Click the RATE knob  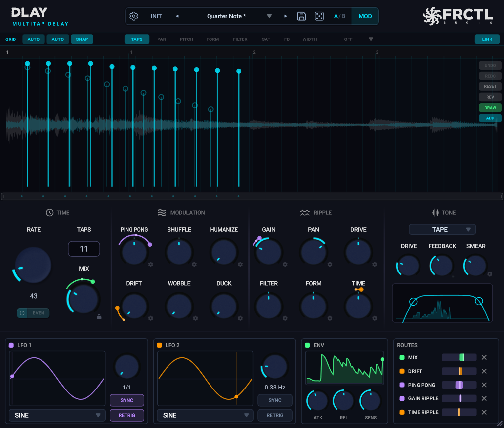coord(33,265)
